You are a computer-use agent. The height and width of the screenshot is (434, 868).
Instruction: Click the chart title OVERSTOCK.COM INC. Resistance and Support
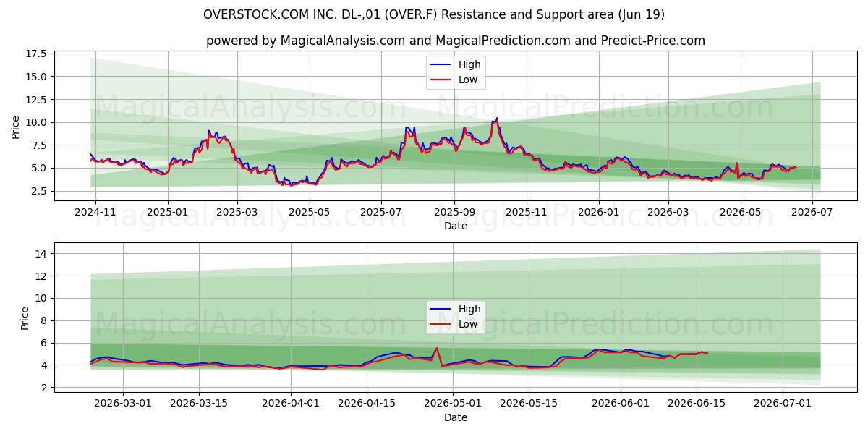coord(434,14)
